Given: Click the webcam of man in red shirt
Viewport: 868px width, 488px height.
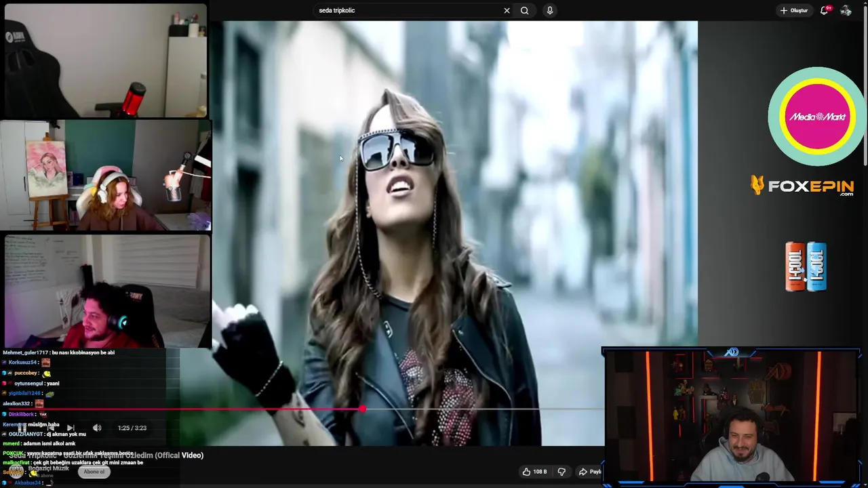Looking at the screenshot, I should point(107,291).
